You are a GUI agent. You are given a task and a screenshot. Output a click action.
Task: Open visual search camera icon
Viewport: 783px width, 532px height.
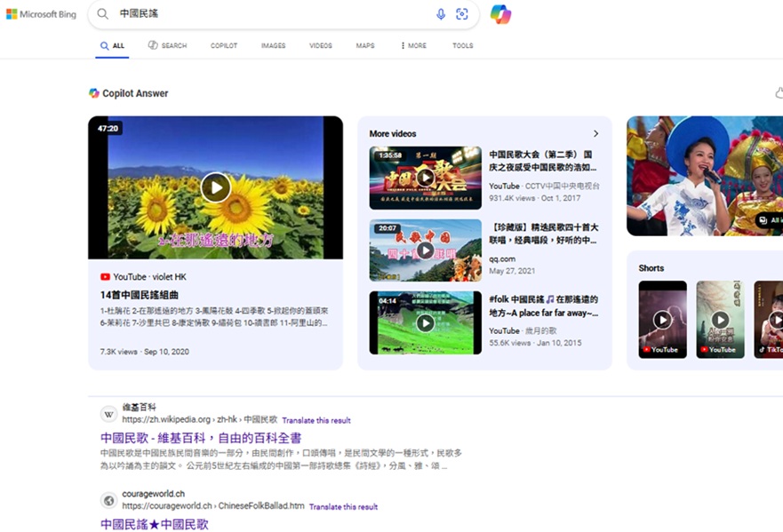[x=462, y=14]
